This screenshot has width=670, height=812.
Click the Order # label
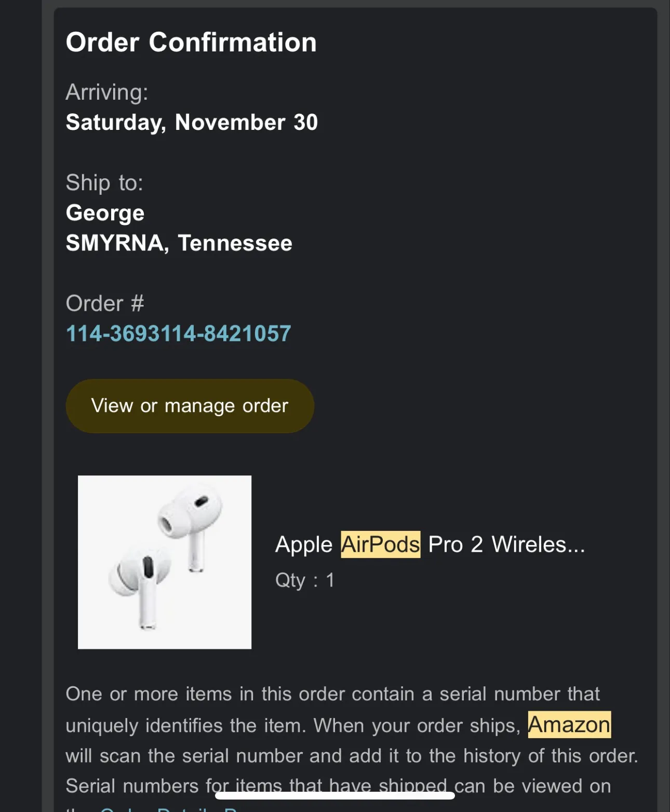pyautogui.click(x=104, y=303)
